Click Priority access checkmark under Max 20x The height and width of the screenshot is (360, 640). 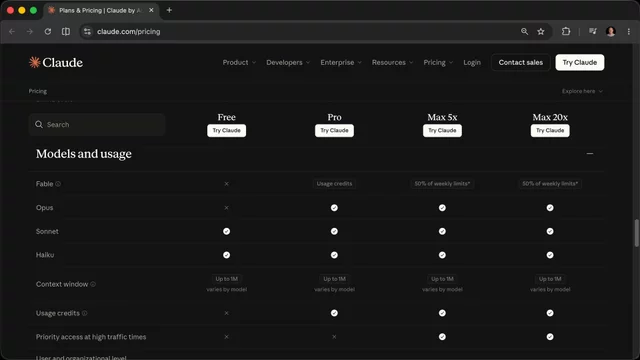pos(550,337)
